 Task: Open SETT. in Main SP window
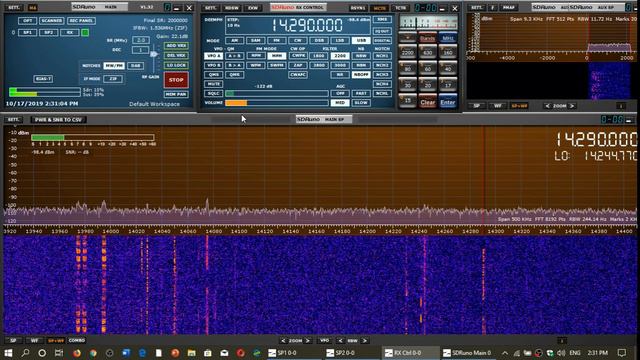coord(13,120)
